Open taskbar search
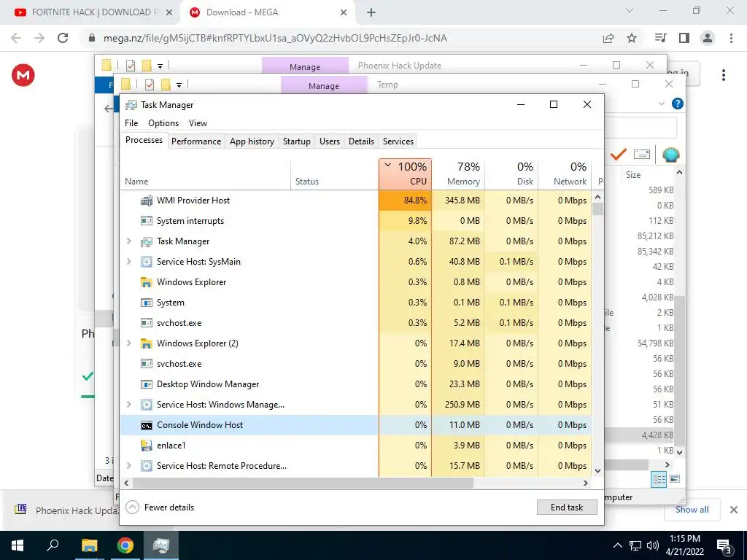 click(x=53, y=545)
